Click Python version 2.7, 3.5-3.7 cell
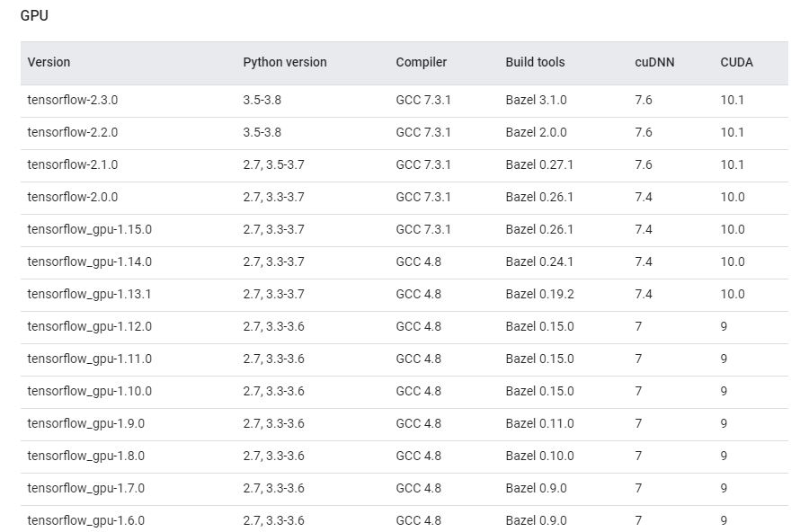 [x=274, y=164]
